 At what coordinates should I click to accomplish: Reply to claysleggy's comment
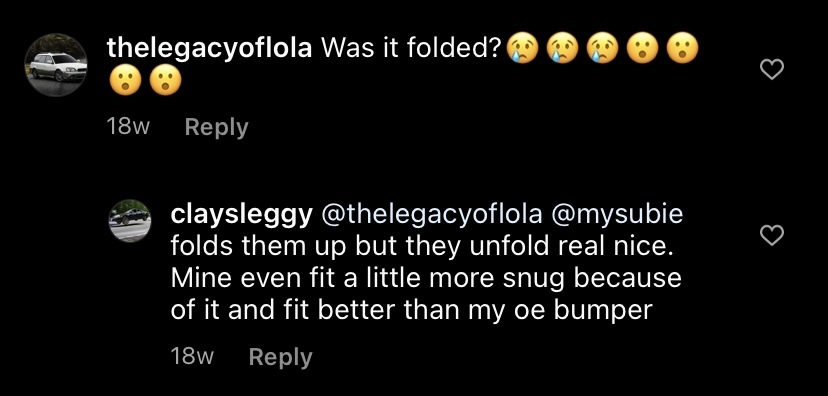[280, 357]
